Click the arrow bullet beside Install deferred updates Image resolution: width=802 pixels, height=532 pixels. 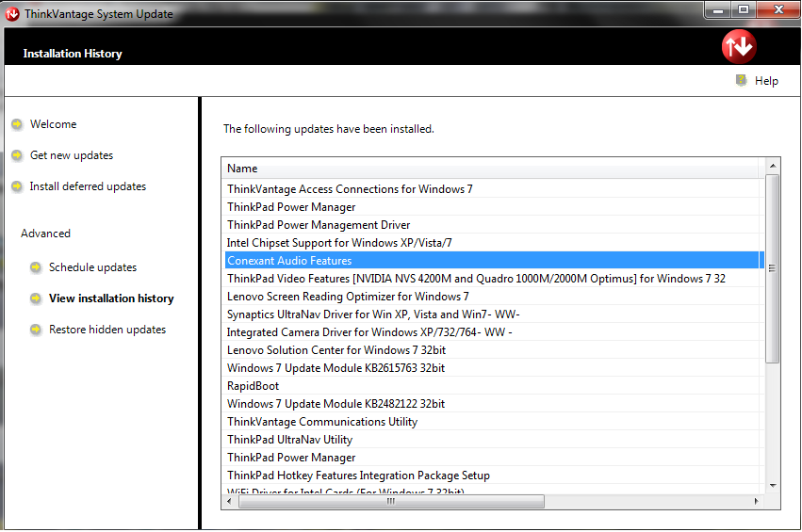[x=17, y=186]
